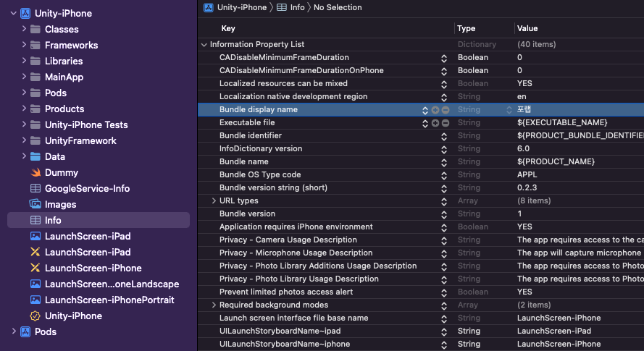
Task: Open key stepper for UILaunchStoryboardName~ipad
Action: [444, 332]
